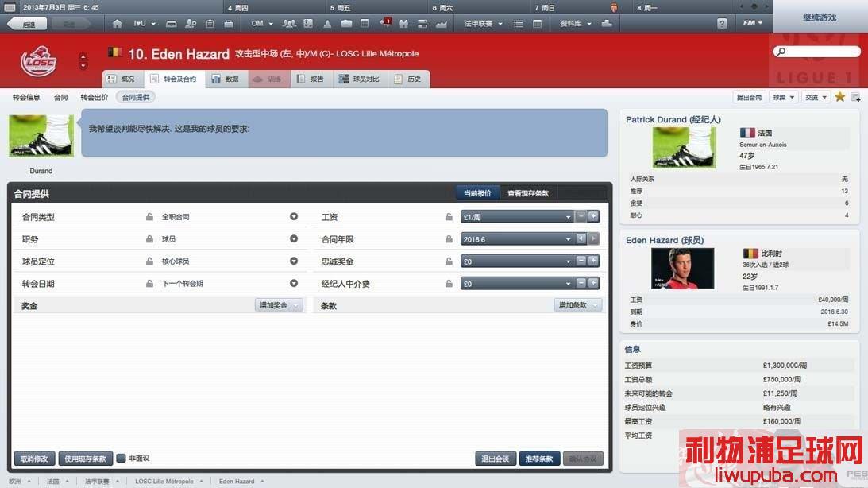Viewport: 868px width, 488px height.
Task: Toggle the lock on 合同类型
Action: pos(149,217)
